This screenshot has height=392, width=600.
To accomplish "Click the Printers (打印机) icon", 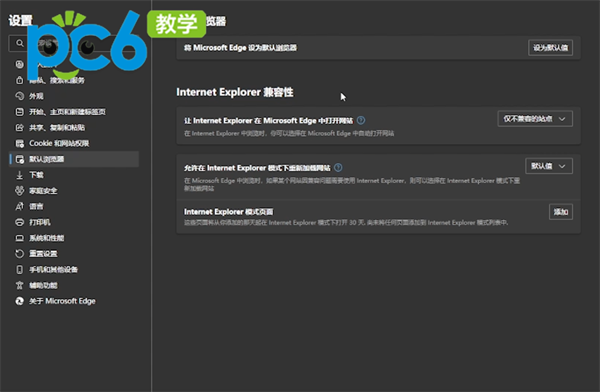I will click(20, 222).
